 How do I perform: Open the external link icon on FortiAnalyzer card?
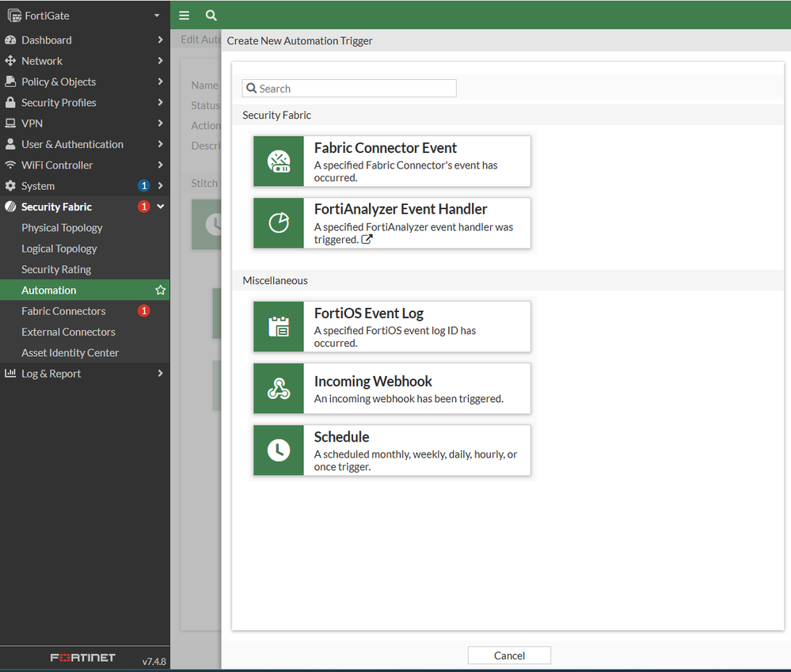(367, 240)
